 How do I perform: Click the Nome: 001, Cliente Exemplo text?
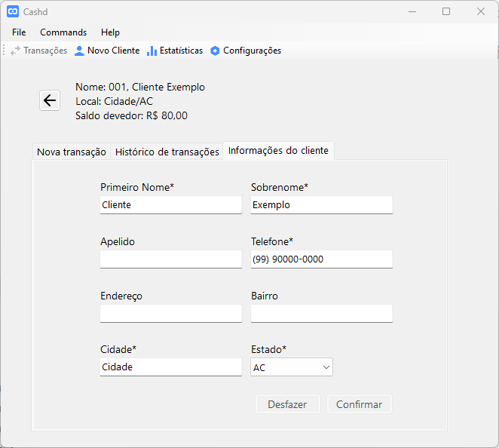(140, 87)
